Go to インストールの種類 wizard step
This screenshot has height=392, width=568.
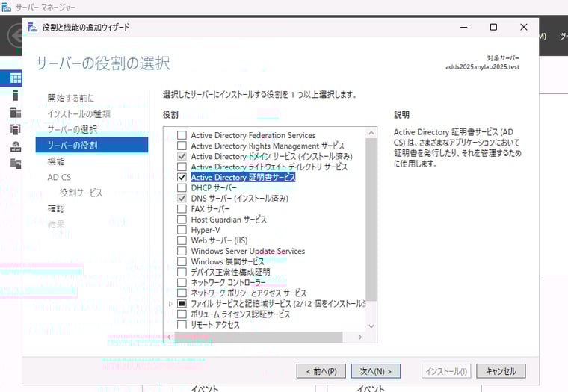(x=79, y=114)
